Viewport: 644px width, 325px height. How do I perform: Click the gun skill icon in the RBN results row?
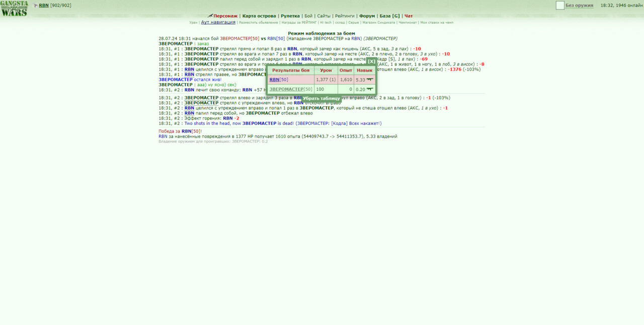(370, 79)
